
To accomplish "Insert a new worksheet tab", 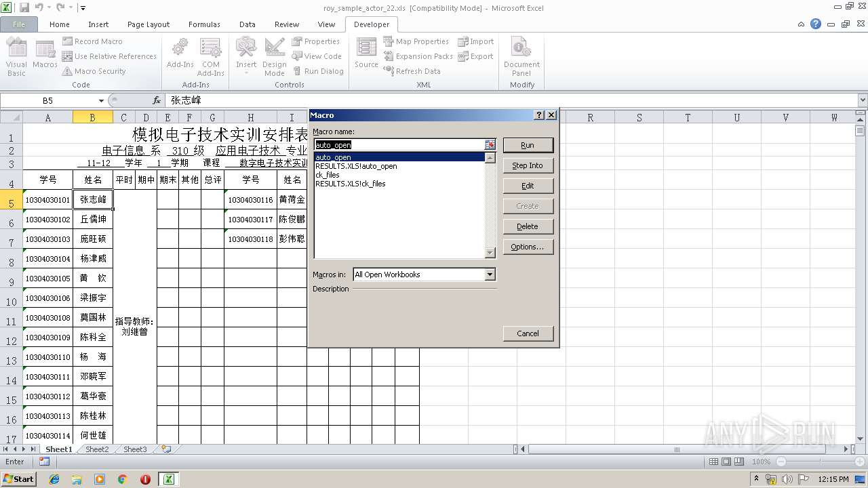I will [x=165, y=449].
